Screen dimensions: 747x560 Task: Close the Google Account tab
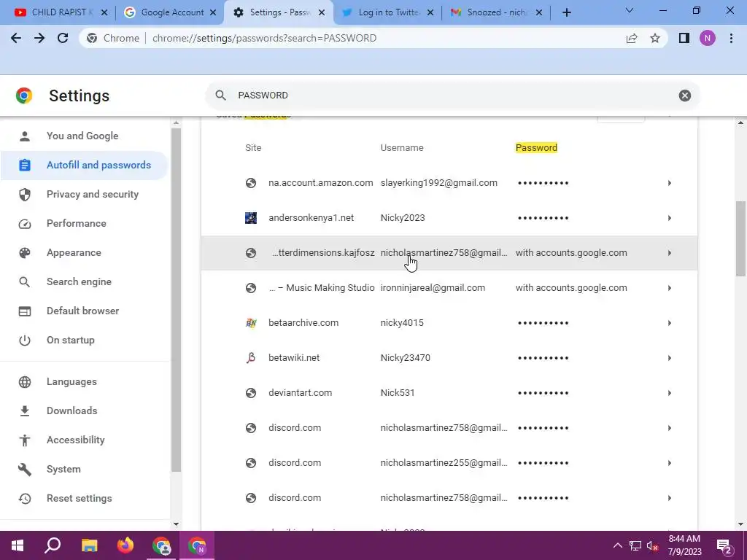point(213,13)
